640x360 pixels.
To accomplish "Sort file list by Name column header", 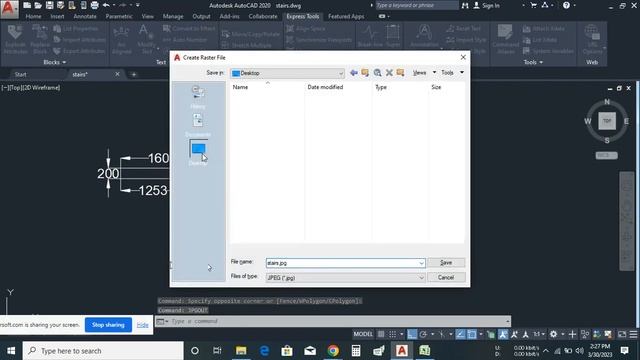I will click(x=240, y=87).
